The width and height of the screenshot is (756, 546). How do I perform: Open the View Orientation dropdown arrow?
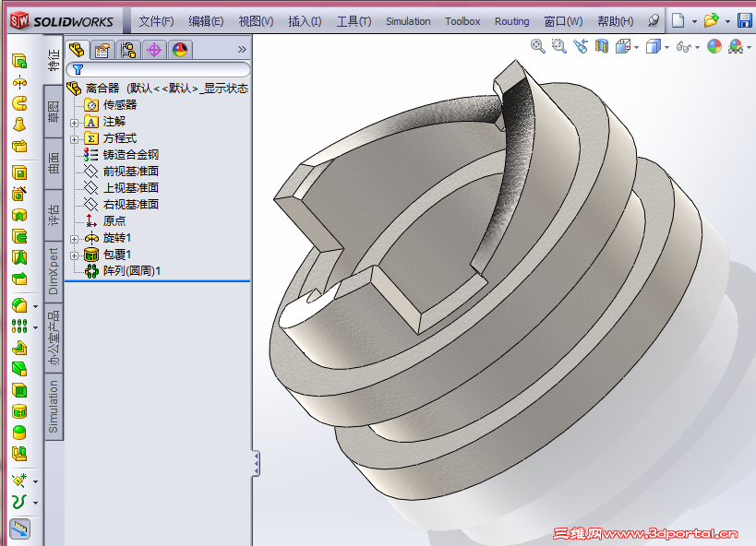[x=636, y=47]
